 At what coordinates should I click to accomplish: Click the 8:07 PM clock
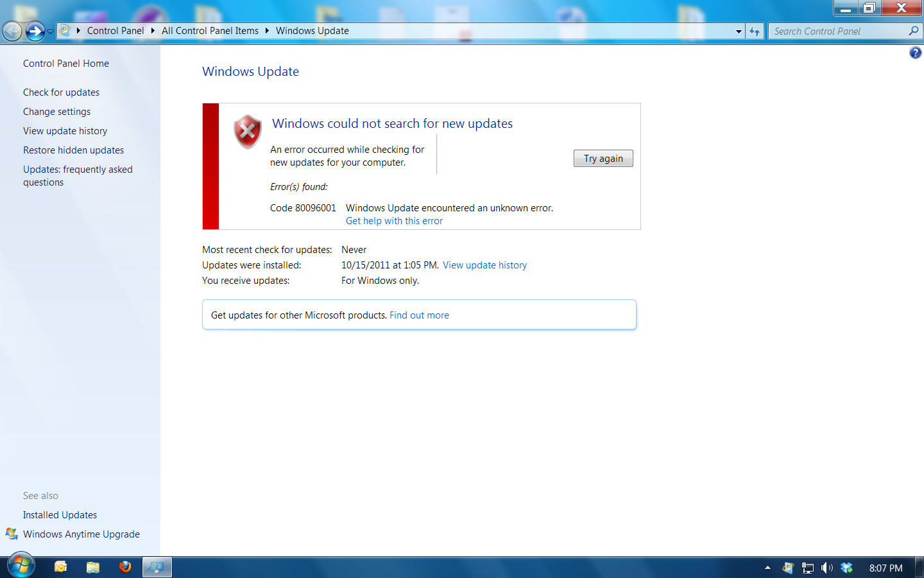pos(886,568)
